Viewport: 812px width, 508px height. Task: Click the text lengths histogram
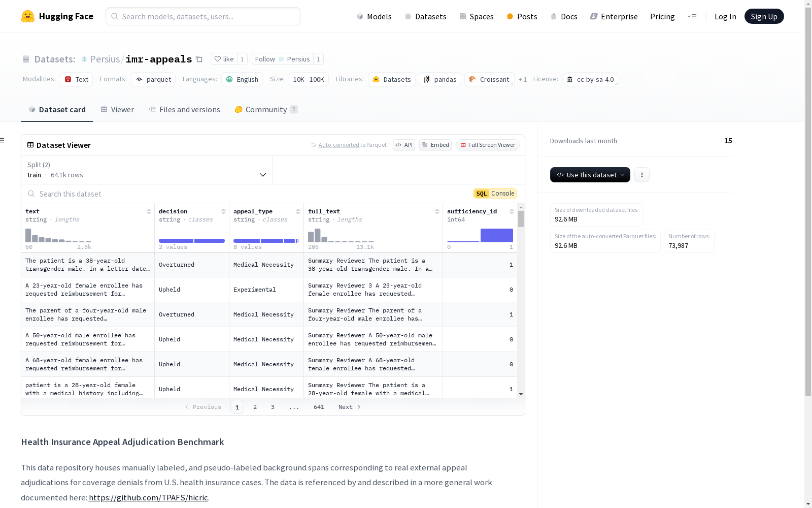click(58, 235)
